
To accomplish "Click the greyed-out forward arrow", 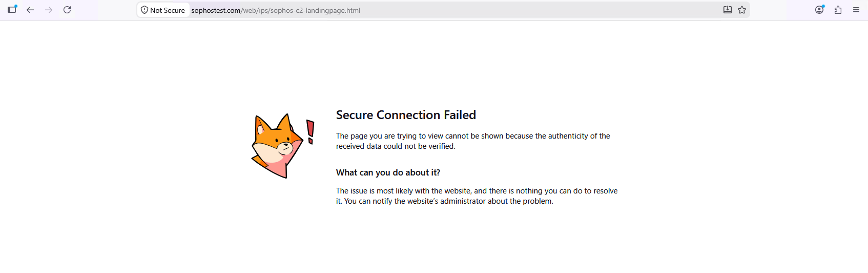I will tap(49, 10).
